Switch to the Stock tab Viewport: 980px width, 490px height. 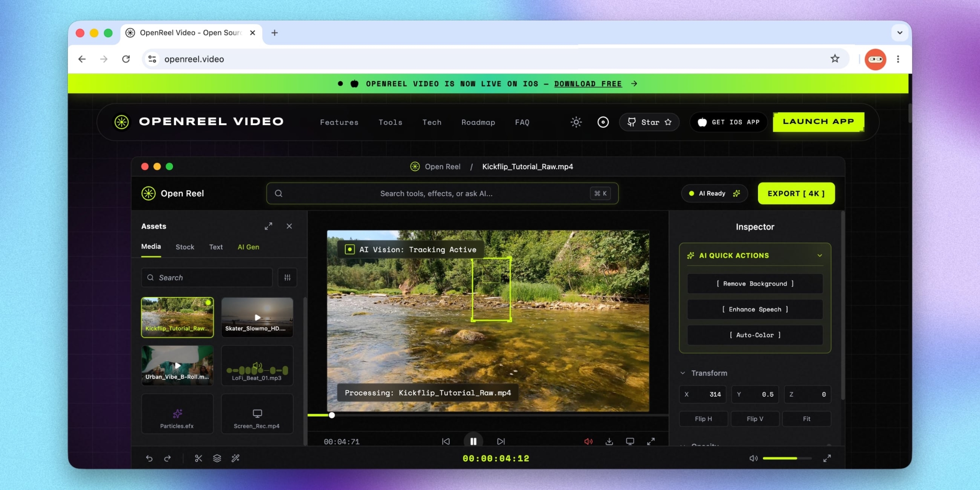(x=185, y=247)
